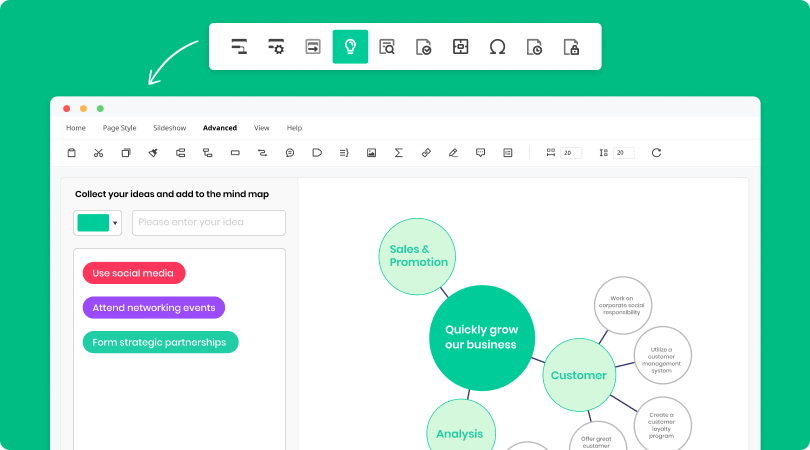The height and width of the screenshot is (450, 810).
Task: Click the sigma formula icon
Action: tap(399, 153)
